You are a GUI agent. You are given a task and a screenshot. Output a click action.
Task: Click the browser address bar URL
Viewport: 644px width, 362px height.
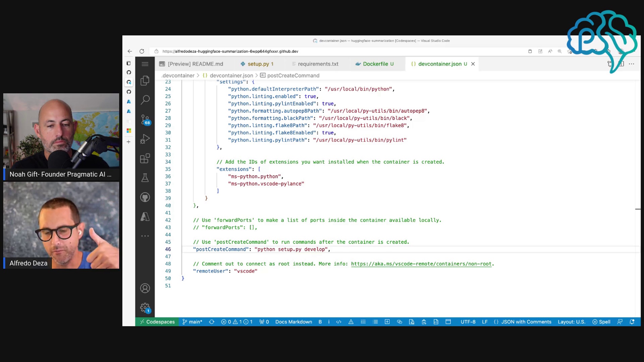click(230, 51)
